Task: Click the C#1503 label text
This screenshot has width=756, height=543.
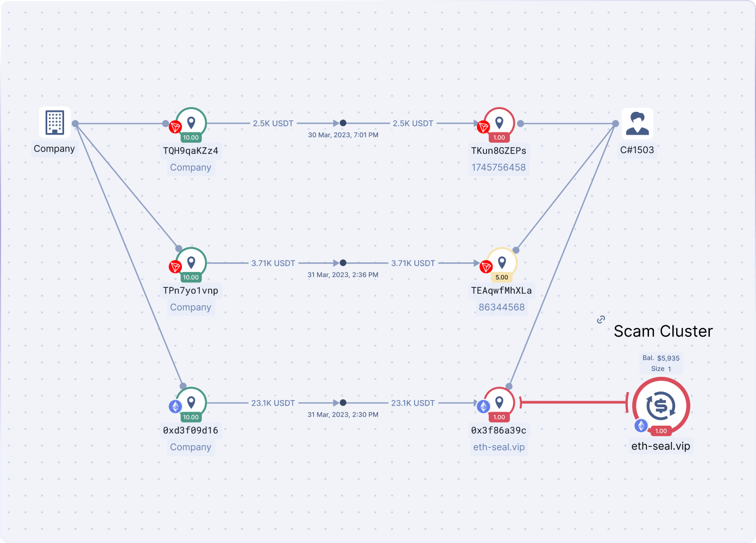Action: [x=637, y=150]
